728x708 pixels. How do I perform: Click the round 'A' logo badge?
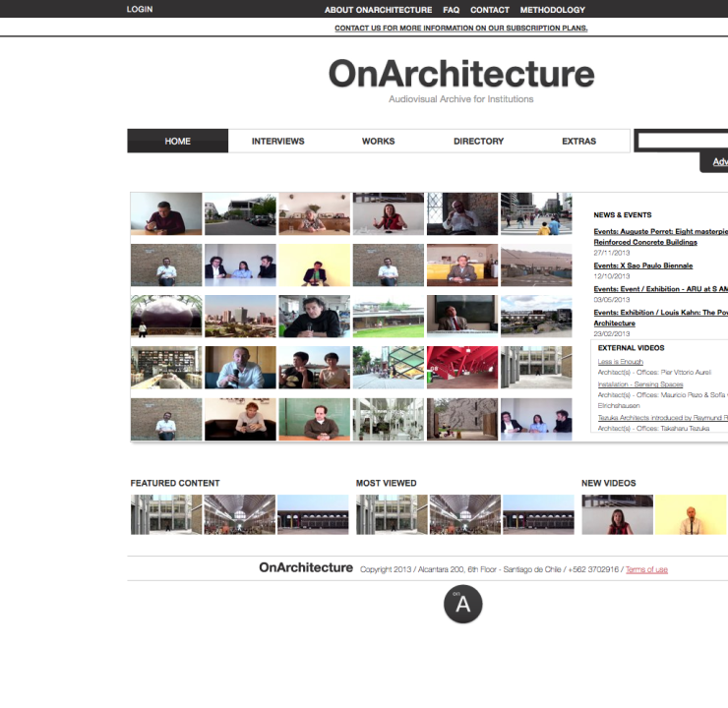[462, 605]
